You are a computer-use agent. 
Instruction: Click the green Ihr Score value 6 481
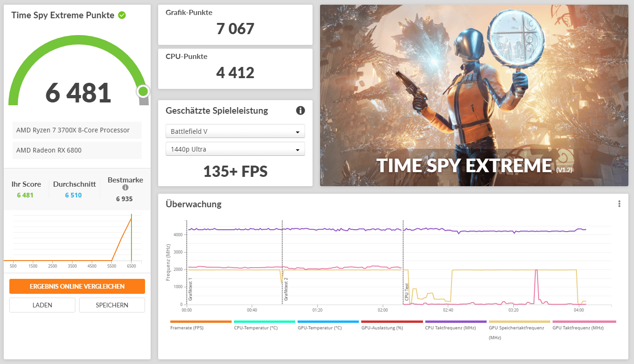click(25, 195)
